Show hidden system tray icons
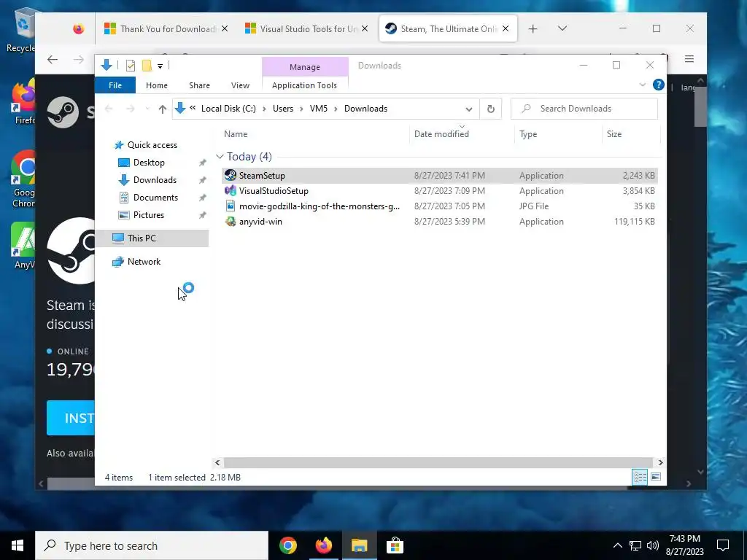 [617, 545]
